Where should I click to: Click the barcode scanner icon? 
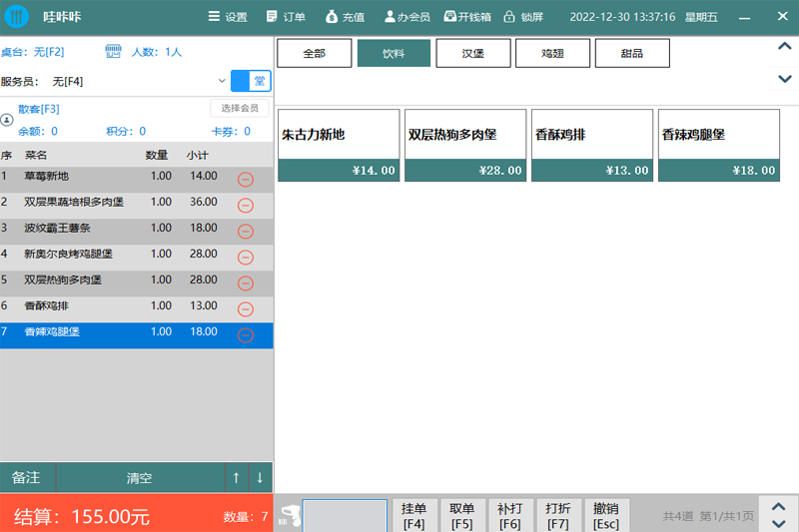289,516
